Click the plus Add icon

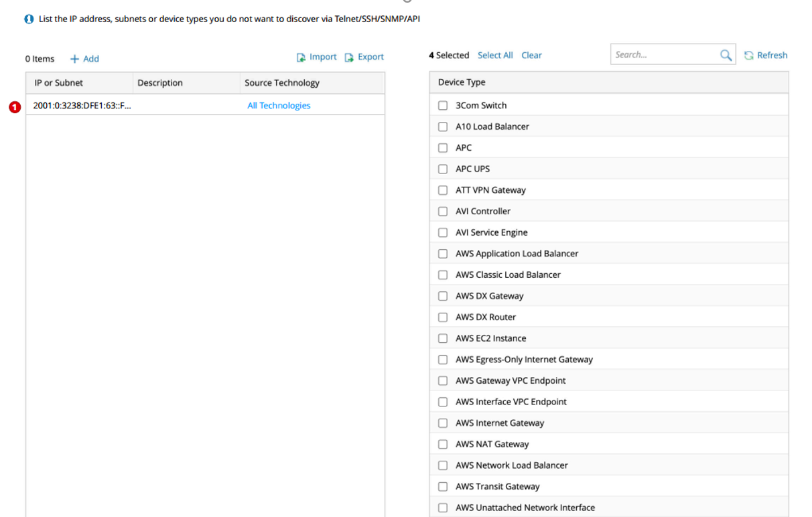[x=74, y=59]
